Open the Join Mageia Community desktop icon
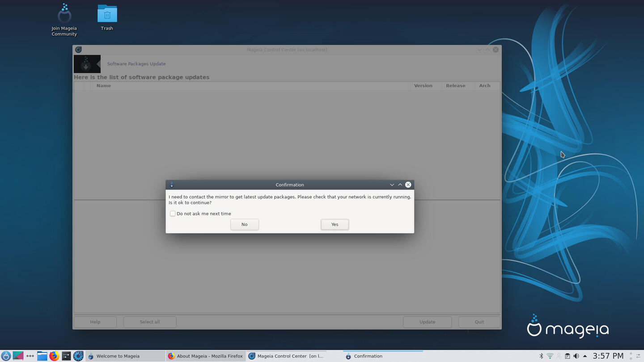 click(x=64, y=20)
